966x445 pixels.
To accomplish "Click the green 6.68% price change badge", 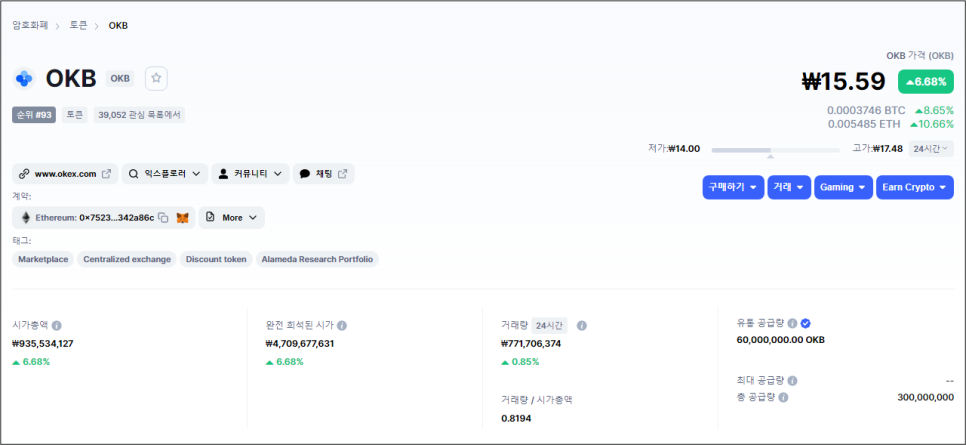I will coord(926,81).
